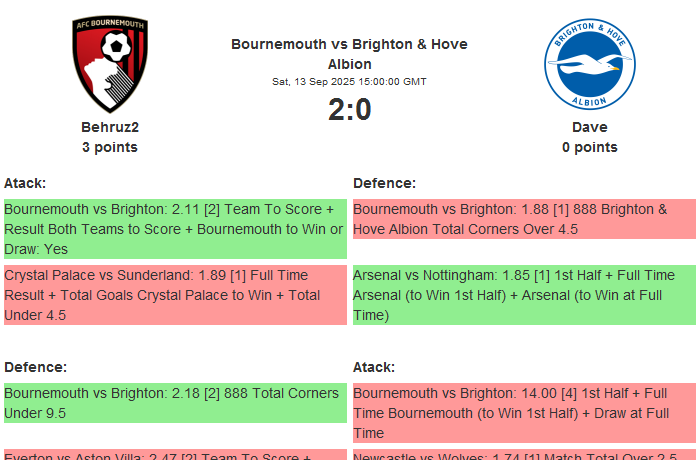Select the green 2.11 Team To Score bet
Screen dimensions: 700x460
[175, 229]
